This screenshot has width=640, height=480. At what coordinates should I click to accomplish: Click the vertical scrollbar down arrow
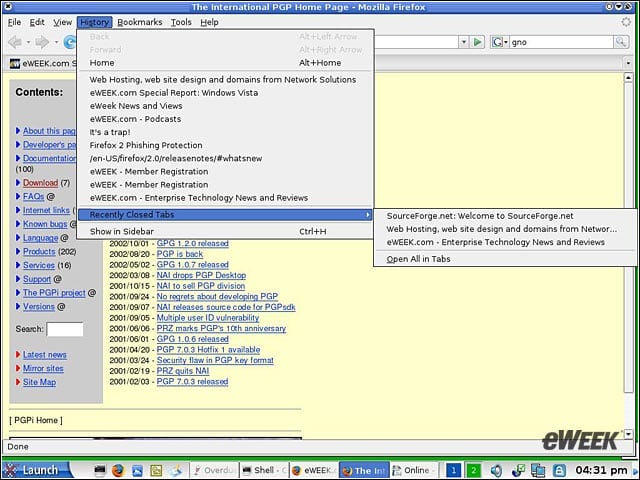click(x=629, y=434)
